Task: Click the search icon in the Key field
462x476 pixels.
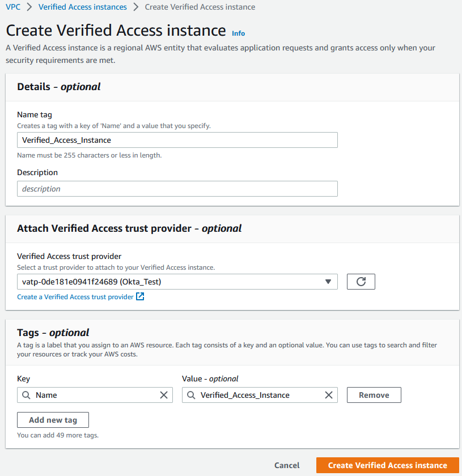Action: click(x=27, y=395)
